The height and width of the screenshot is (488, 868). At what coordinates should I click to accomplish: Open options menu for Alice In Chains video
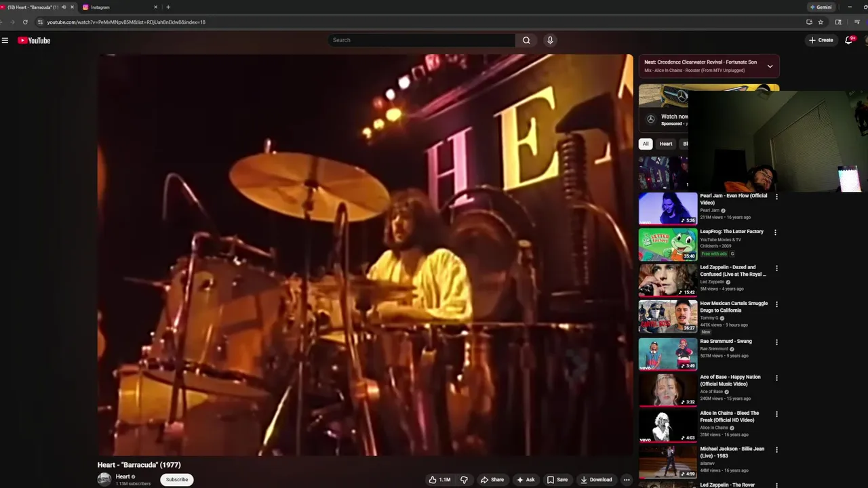776,414
